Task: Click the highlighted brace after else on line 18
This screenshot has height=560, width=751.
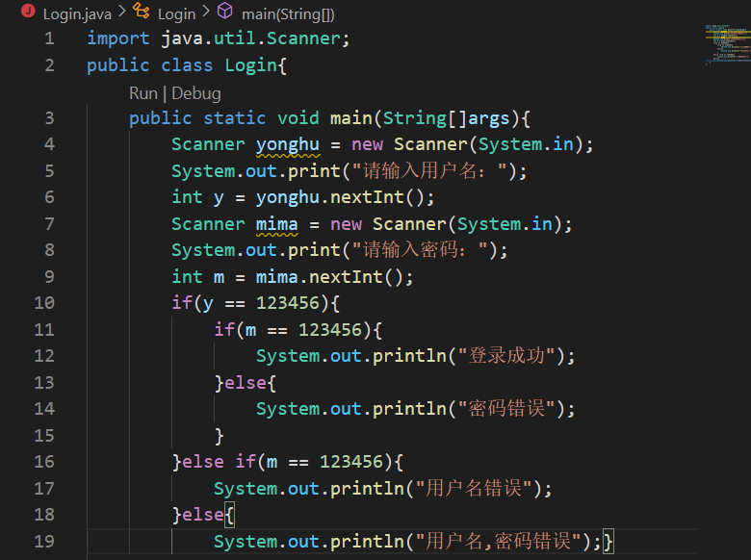Action: tap(229, 515)
